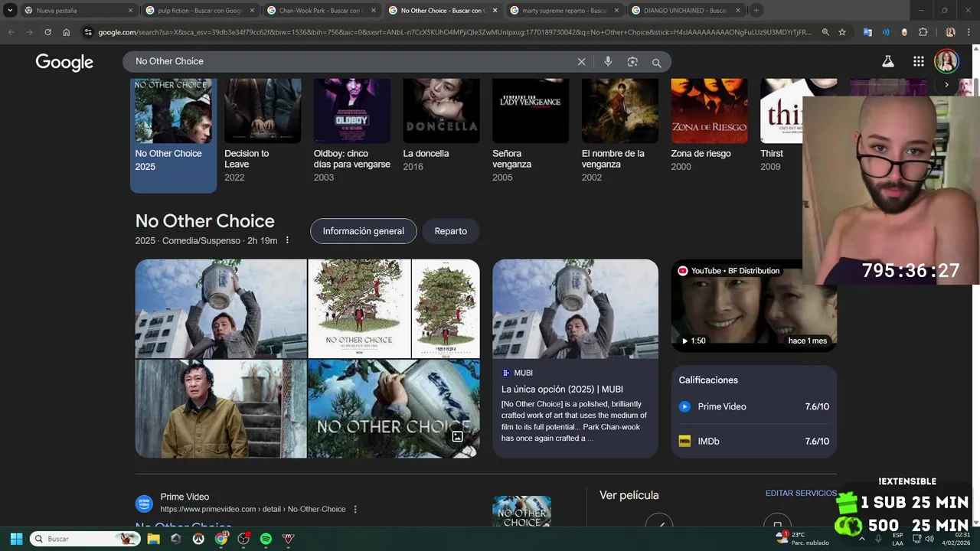Open Windows Start menu
The image size is (980, 551).
[x=16, y=539]
